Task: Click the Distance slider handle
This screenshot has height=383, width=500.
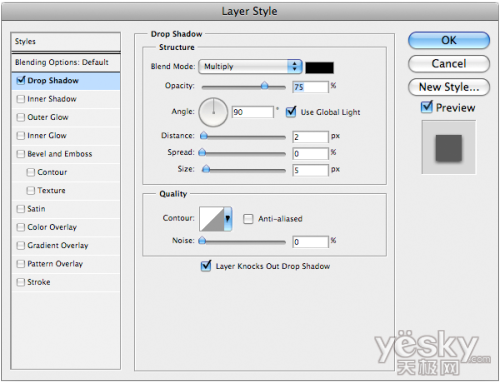Action: point(204,136)
